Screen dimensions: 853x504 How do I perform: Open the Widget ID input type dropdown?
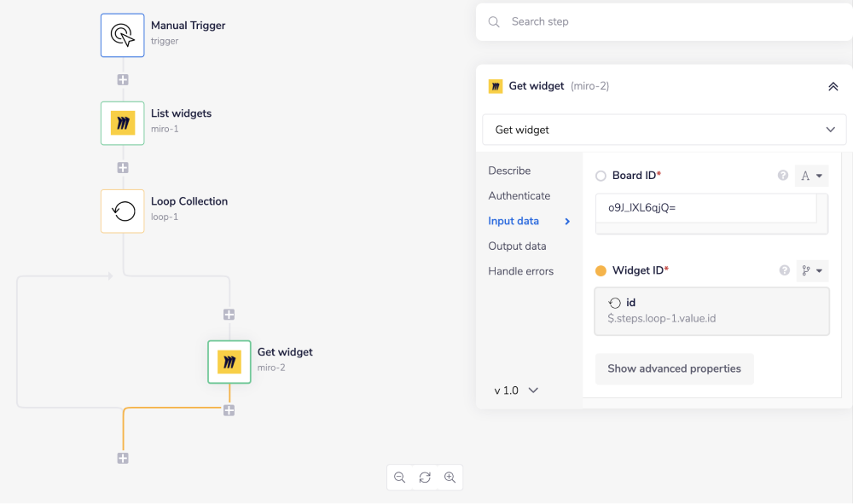coord(812,270)
